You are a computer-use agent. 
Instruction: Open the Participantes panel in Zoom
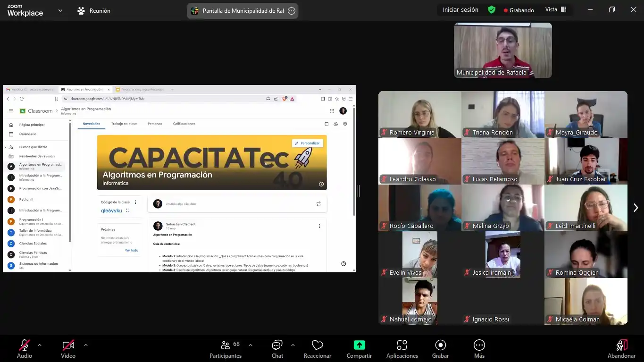pyautogui.click(x=226, y=348)
